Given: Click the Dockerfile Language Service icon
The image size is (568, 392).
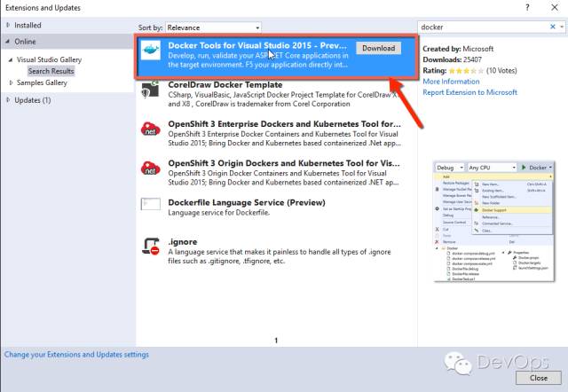Looking at the screenshot, I should (150, 204).
